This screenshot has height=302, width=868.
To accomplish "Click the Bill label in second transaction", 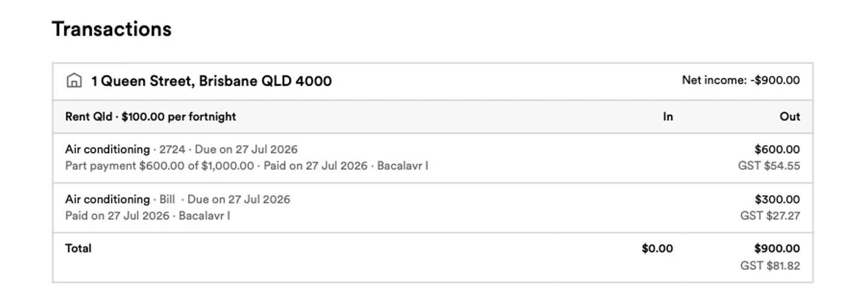I will click(x=167, y=200).
